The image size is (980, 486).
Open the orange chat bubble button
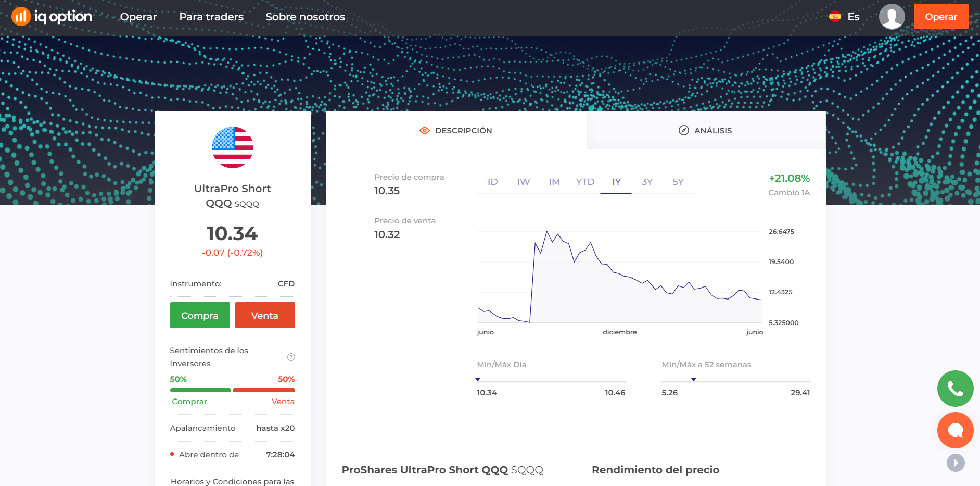pos(956,430)
